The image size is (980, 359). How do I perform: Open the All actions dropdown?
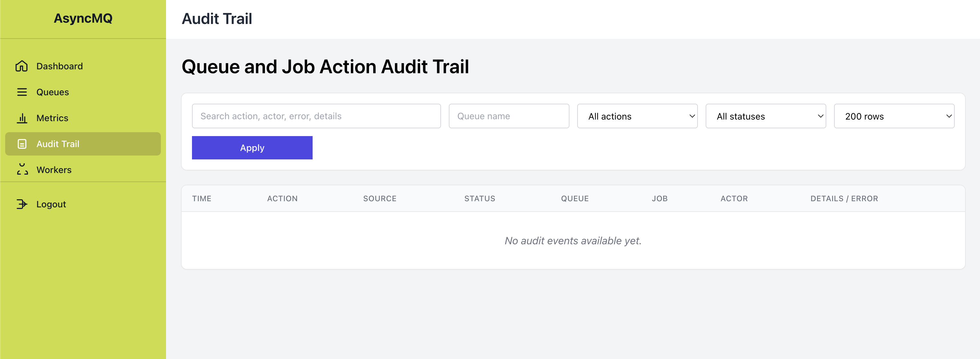(x=637, y=116)
